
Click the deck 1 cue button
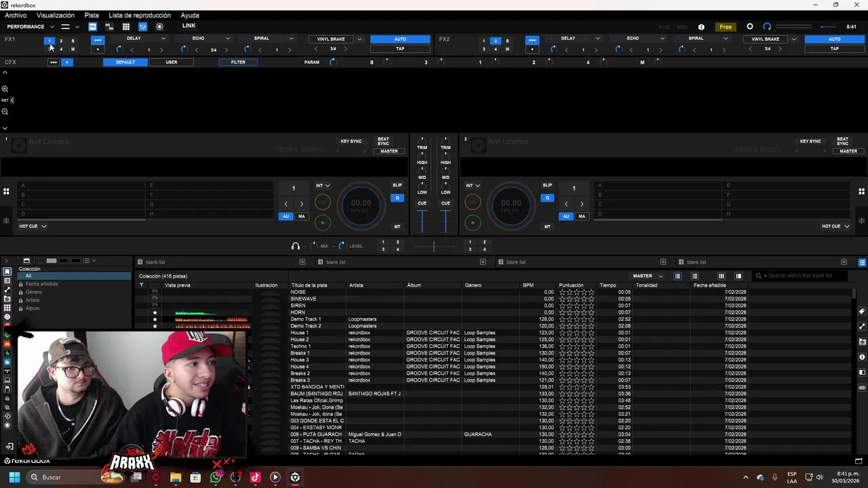(x=323, y=202)
